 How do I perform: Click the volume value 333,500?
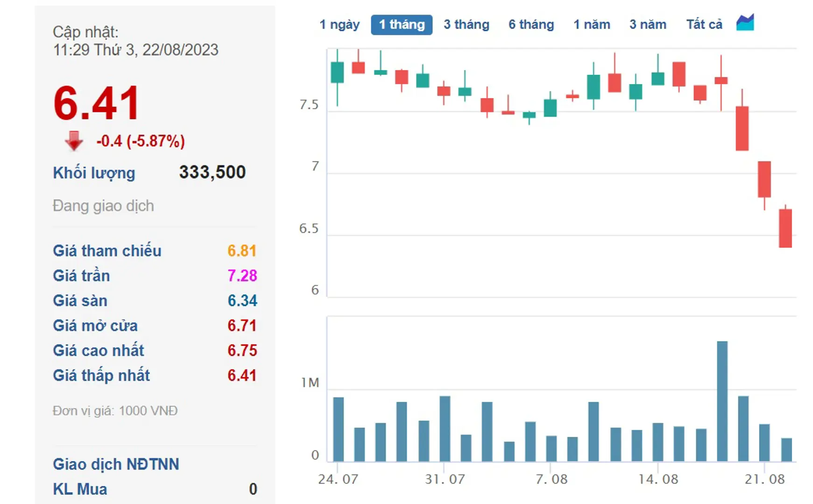[212, 172]
